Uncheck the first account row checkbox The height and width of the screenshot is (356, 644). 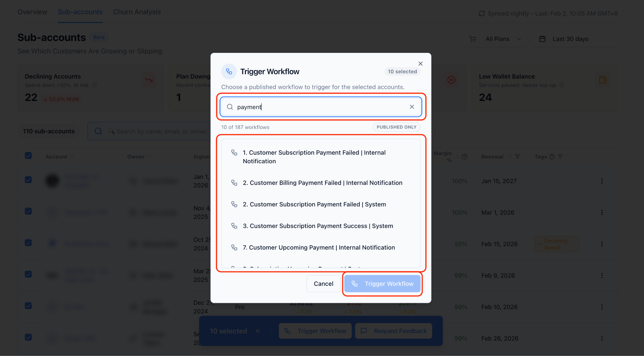click(x=28, y=180)
